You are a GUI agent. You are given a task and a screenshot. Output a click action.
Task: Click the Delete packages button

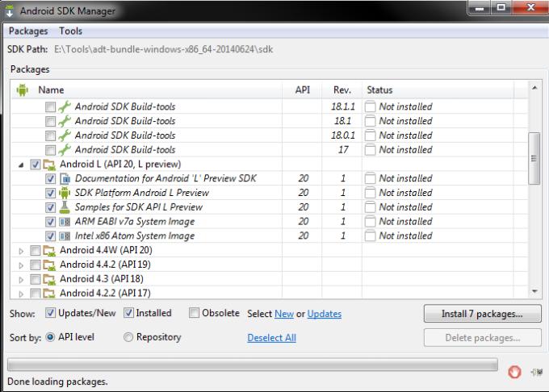point(482,338)
